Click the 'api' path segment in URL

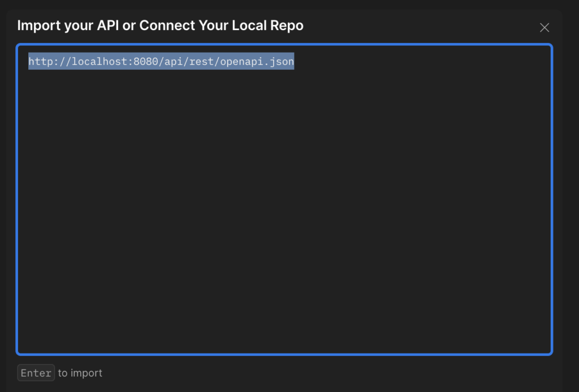[x=172, y=61]
